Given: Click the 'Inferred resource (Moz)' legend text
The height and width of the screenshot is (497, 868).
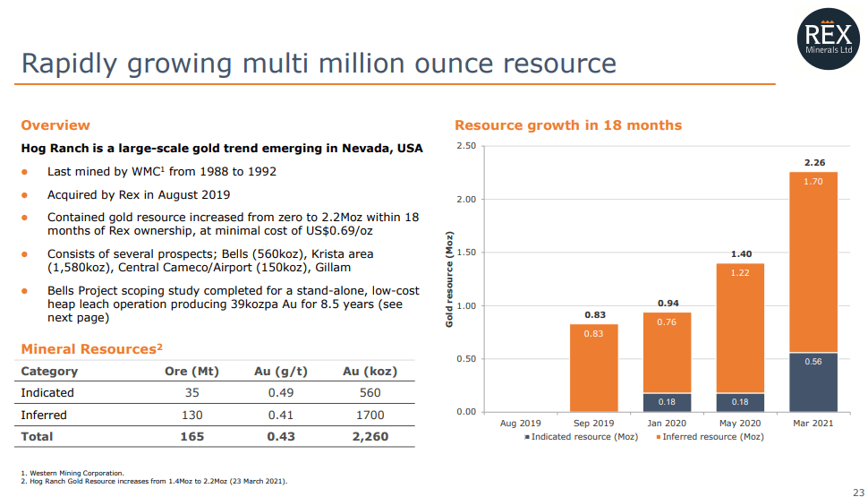Looking at the screenshot, I should pos(713,437).
